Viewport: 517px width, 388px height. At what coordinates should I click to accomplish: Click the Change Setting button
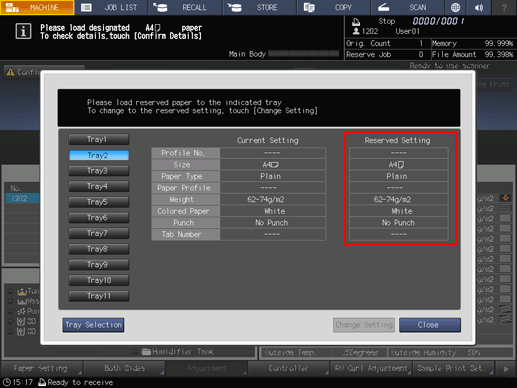(364, 325)
